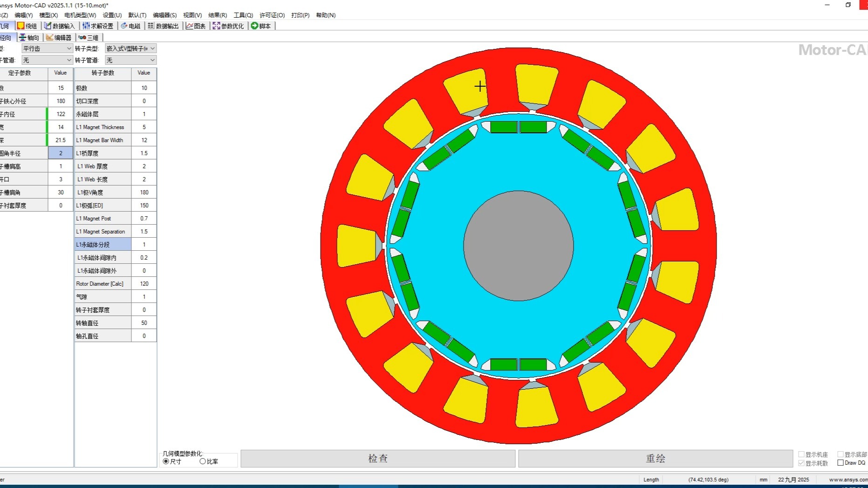Toggle the 显示耗散 checkbox
868x488 pixels.
point(801,463)
